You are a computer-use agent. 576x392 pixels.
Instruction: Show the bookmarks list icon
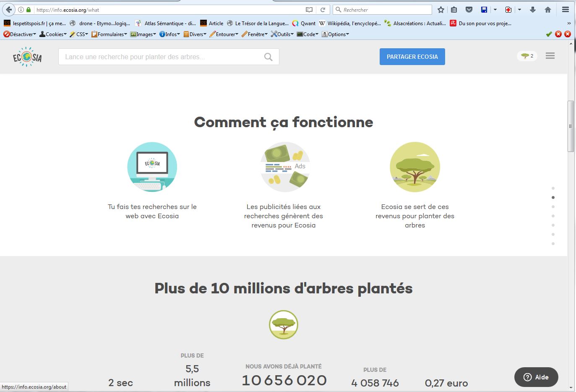tap(454, 10)
